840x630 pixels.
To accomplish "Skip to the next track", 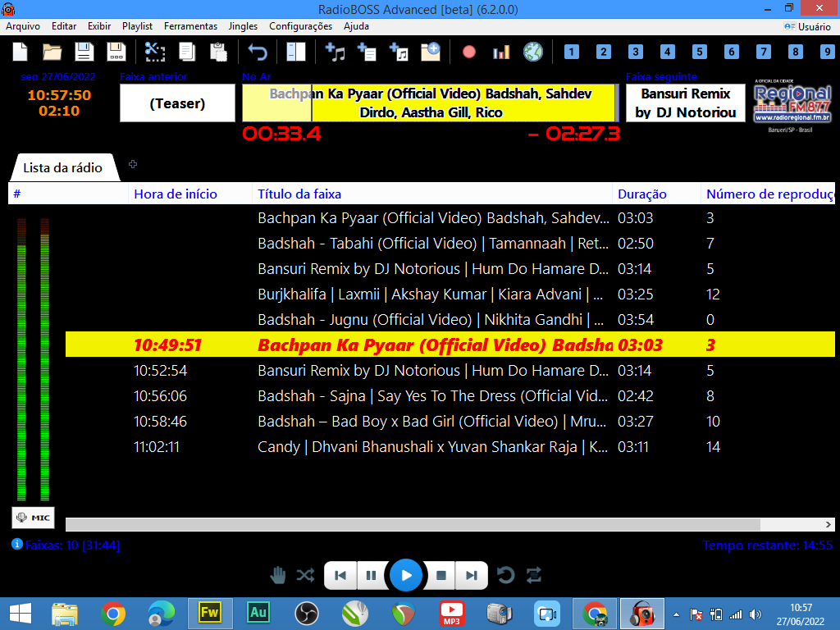I will [x=472, y=575].
